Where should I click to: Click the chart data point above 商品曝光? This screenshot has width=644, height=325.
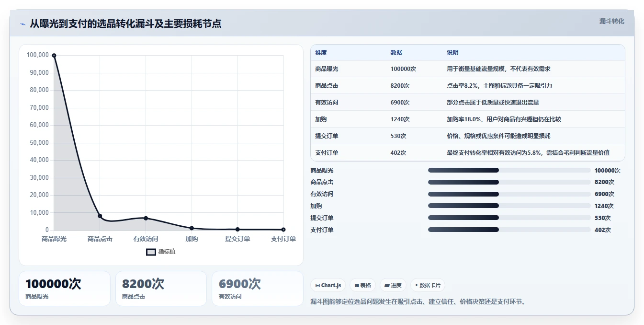click(x=54, y=56)
